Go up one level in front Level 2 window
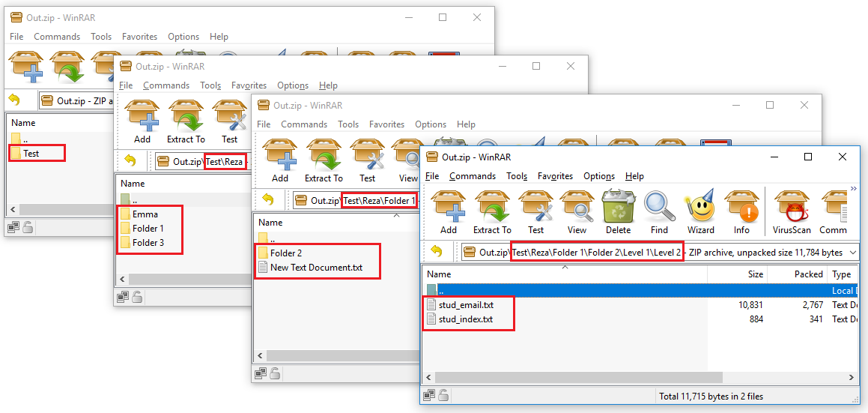The image size is (868, 413). coord(437,252)
